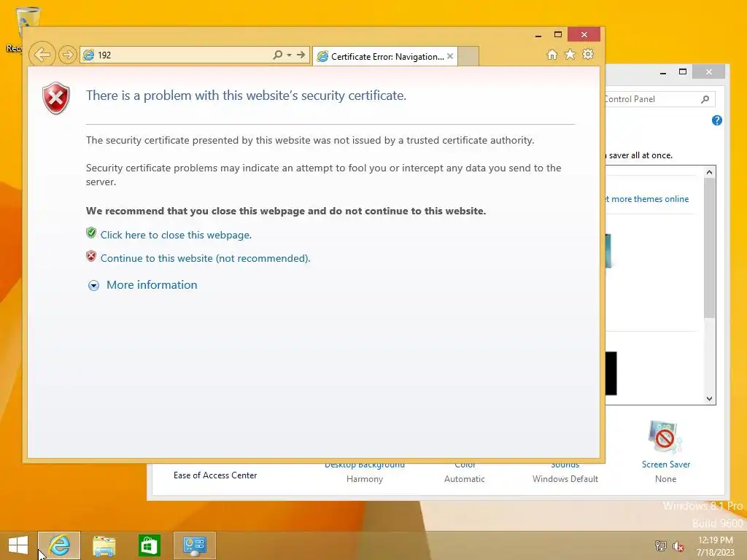
Task: Expand More information section
Action: pos(93,285)
